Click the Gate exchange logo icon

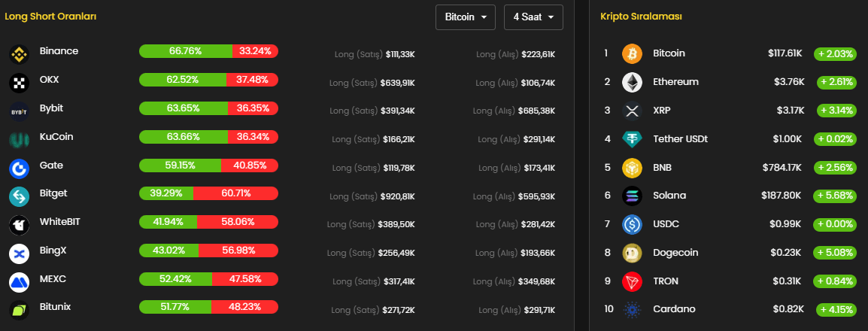click(x=19, y=169)
